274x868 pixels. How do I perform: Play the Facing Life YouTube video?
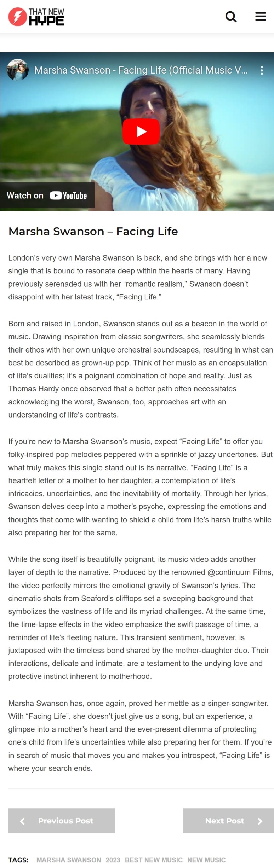[x=141, y=132]
